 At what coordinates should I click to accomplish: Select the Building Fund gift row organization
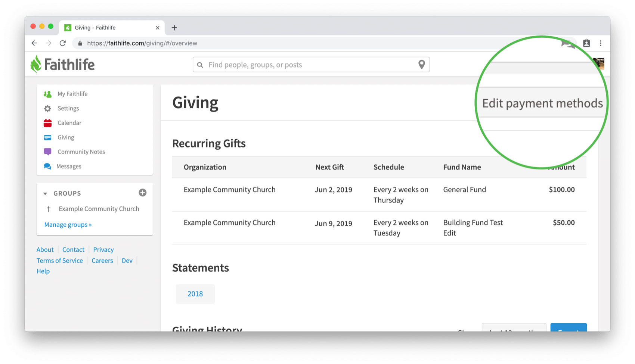tap(230, 223)
